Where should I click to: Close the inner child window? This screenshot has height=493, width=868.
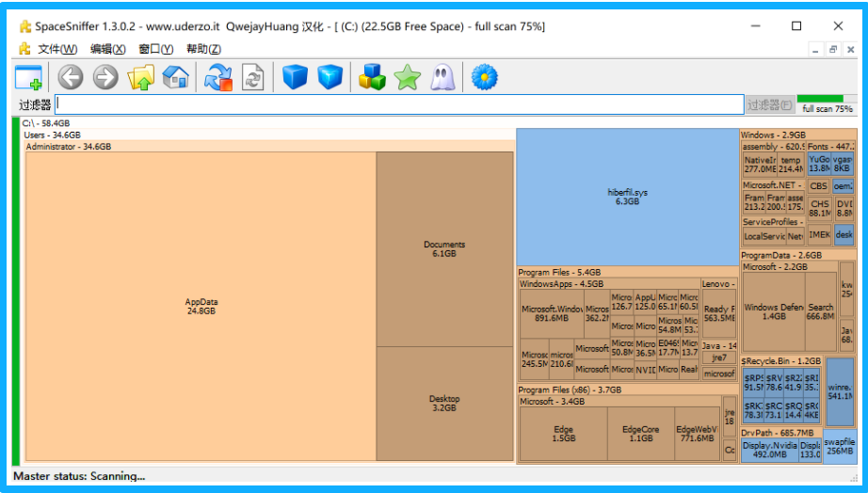coord(851,50)
